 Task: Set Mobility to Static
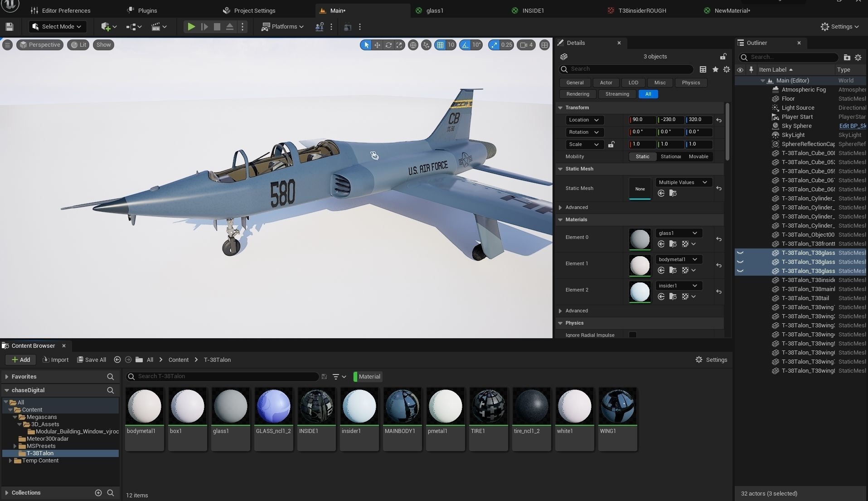[642, 156]
